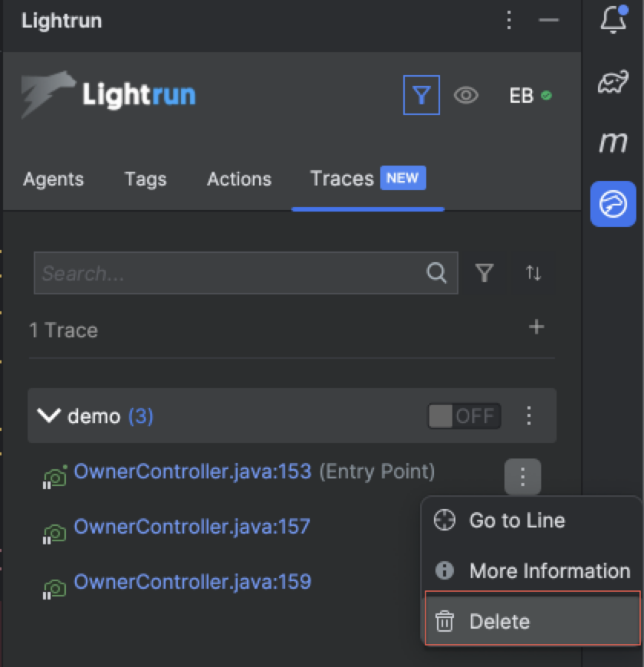
Task: Open OwnerController.java:157 link
Action: [x=192, y=527]
